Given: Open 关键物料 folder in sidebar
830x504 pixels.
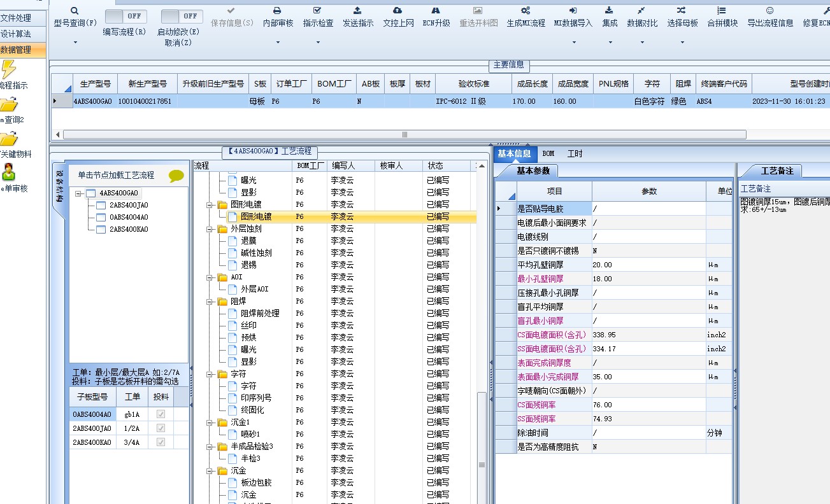Looking at the screenshot, I should click(9, 138).
